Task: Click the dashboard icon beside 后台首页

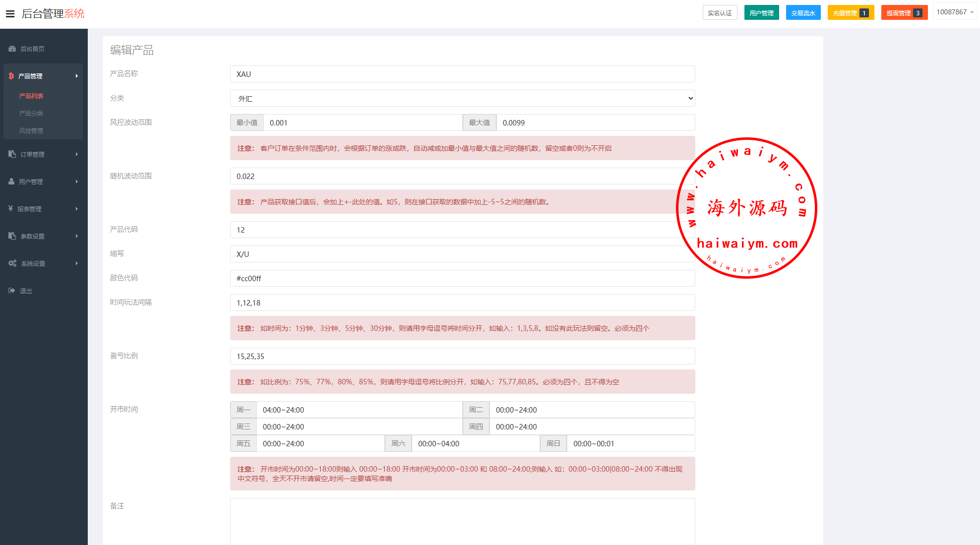Action: (x=12, y=49)
